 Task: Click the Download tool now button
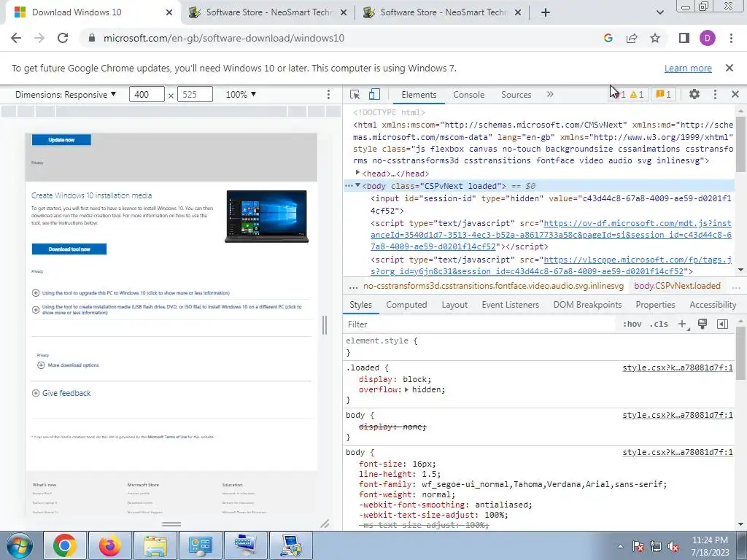pos(69,249)
